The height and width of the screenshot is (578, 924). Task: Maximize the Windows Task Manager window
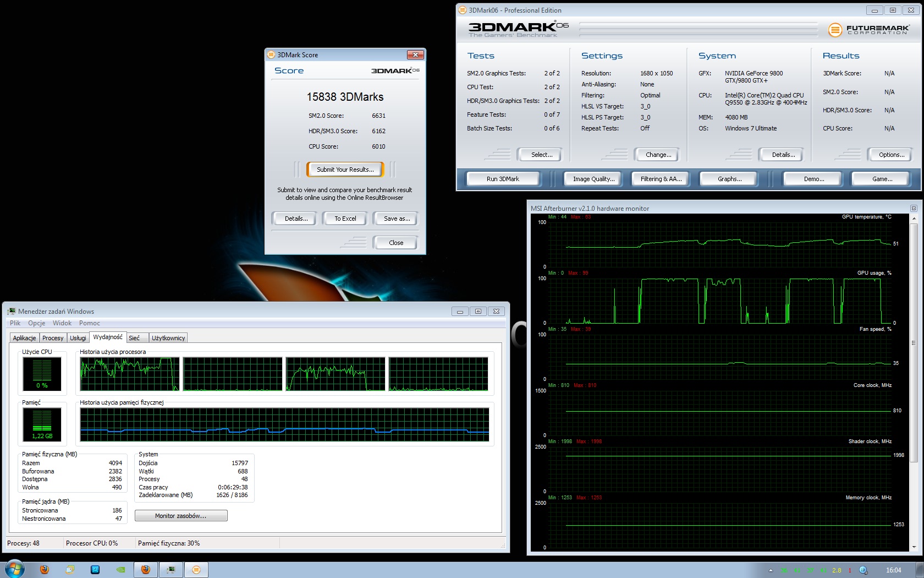point(478,312)
